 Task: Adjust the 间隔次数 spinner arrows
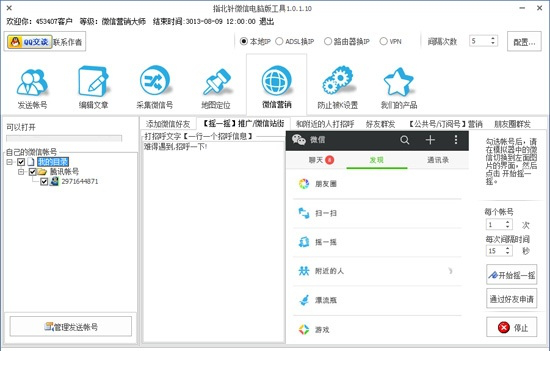tap(492, 41)
